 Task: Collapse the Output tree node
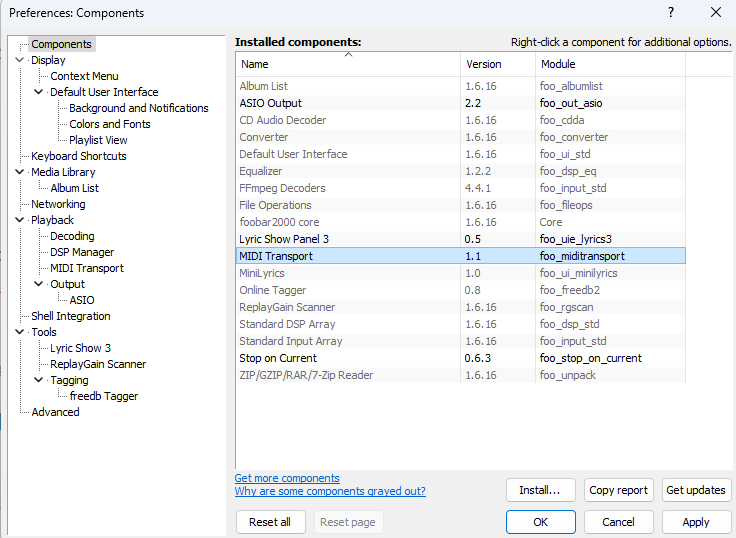coord(39,284)
